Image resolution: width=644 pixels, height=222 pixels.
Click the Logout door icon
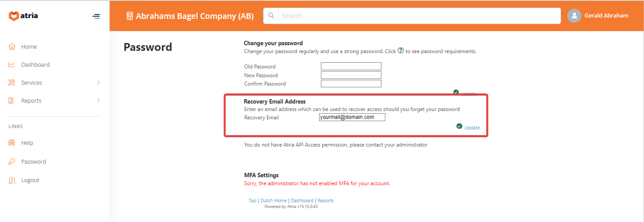[12, 180]
